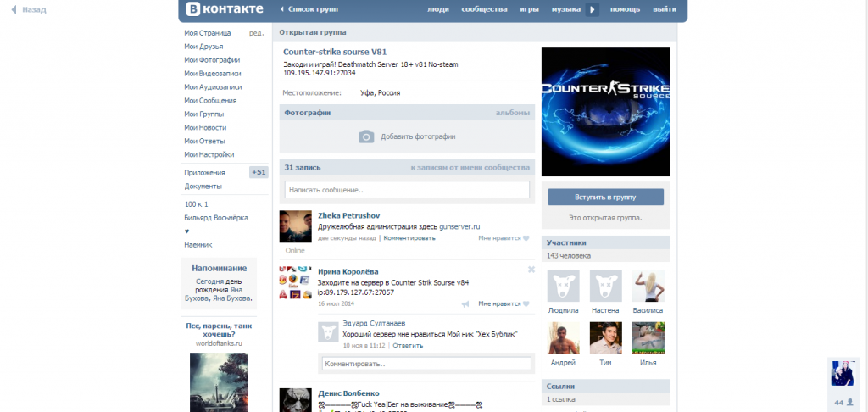Image resolution: width=868 pixels, height=412 pixels.
Task: Click the Написать сообщение input field
Action: pyautogui.click(x=407, y=190)
